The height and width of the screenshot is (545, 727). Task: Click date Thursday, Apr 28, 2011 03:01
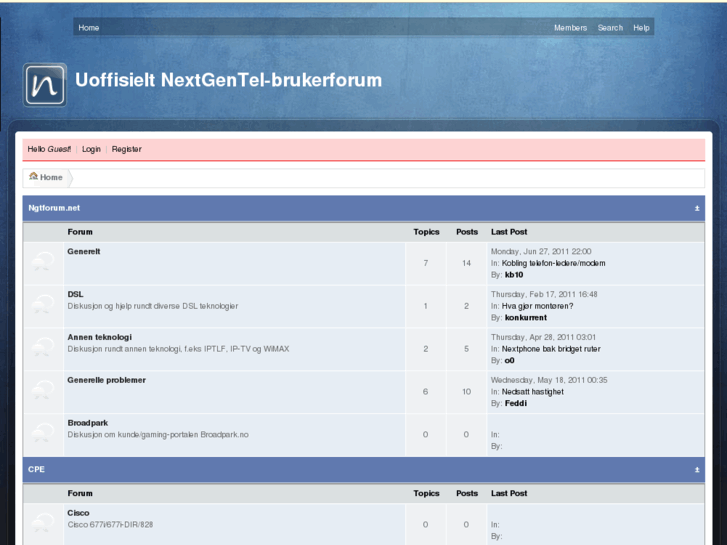(543, 337)
